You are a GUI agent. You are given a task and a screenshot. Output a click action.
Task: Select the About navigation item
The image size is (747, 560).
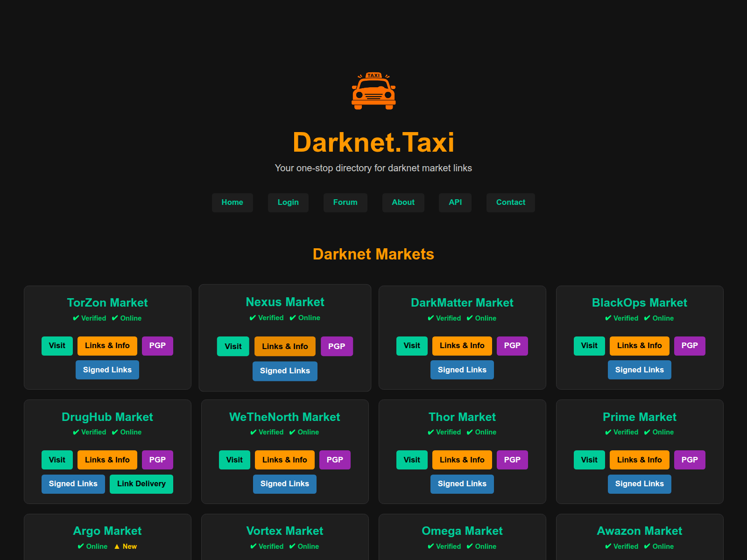click(x=403, y=203)
